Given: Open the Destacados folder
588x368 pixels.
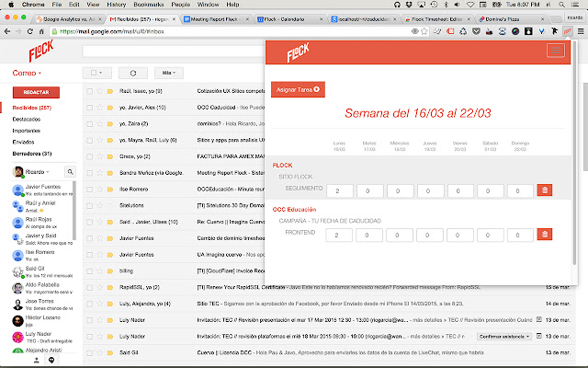Looking at the screenshot, I should coord(27,119).
